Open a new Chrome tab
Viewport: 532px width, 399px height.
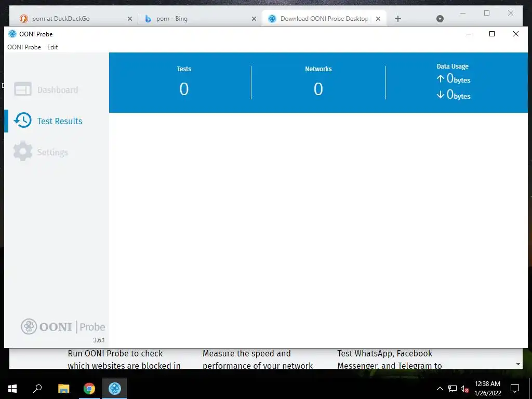coord(398,19)
